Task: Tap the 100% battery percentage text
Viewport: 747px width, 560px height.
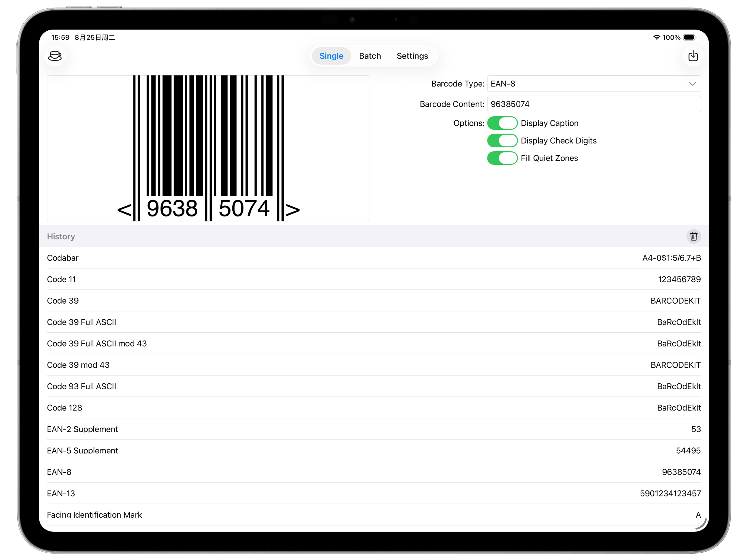Action: pos(671,37)
